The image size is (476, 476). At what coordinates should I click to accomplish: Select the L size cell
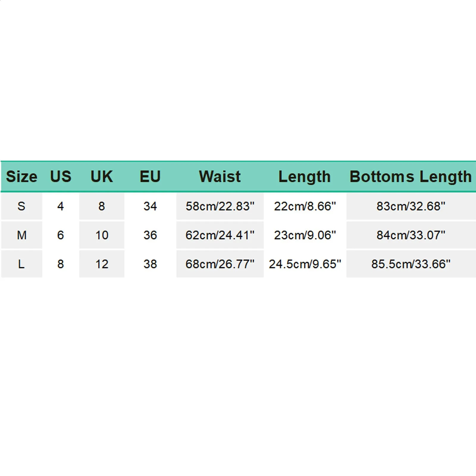point(21,264)
